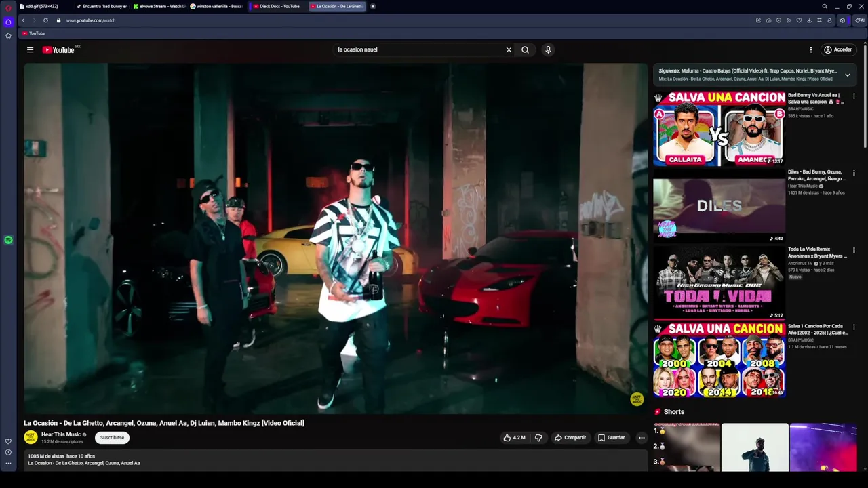Share the video with Compartir
The width and height of the screenshot is (868, 488).
pyautogui.click(x=570, y=438)
